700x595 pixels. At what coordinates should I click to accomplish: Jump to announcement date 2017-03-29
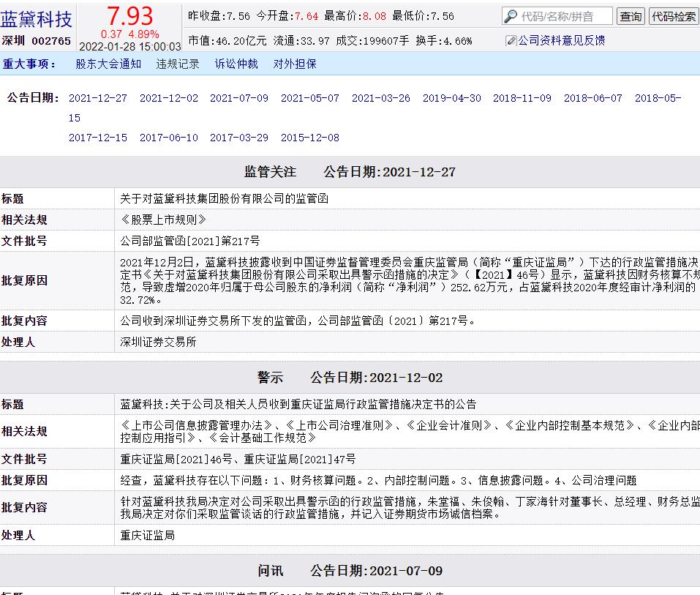(x=239, y=138)
